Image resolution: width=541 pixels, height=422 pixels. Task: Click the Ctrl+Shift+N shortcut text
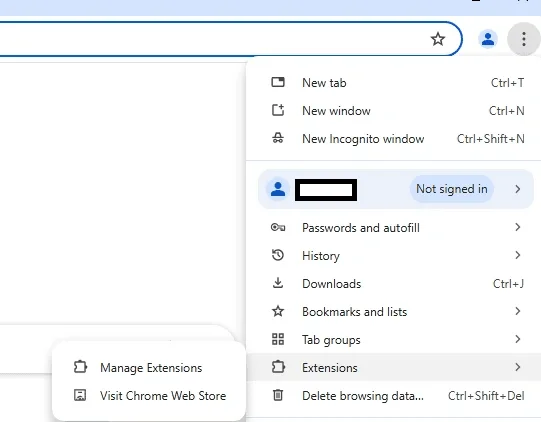[491, 139]
